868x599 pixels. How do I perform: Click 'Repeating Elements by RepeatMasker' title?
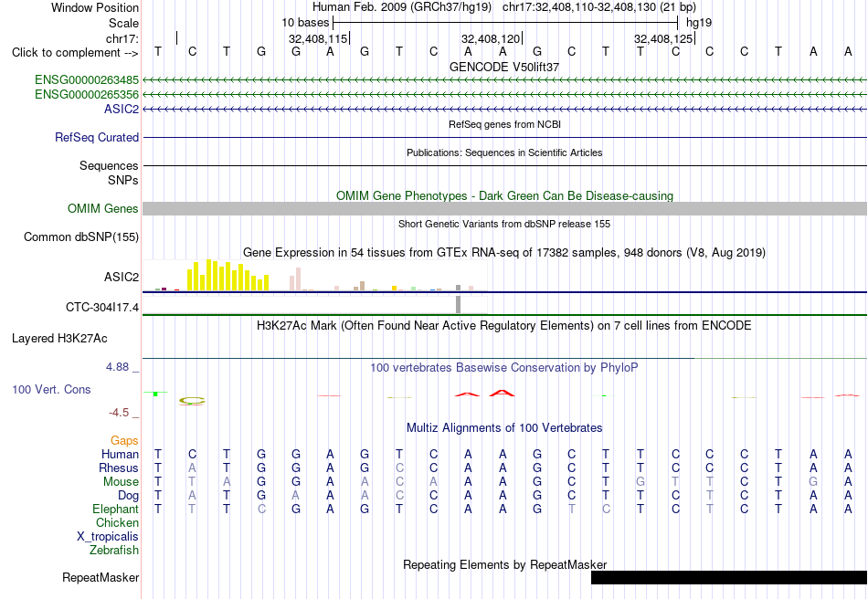pyautogui.click(x=504, y=564)
